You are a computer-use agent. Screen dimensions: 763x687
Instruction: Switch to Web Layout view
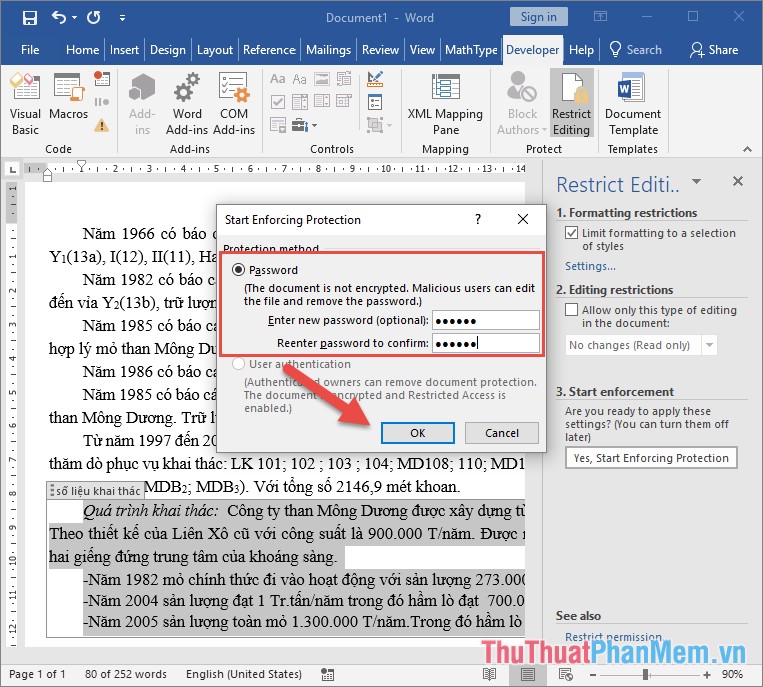[565, 674]
